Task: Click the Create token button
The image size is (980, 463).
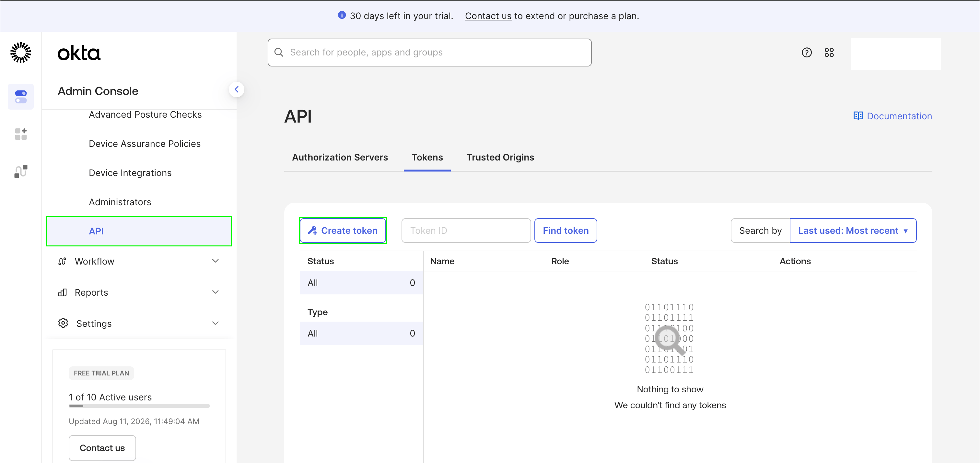Action: point(343,231)
